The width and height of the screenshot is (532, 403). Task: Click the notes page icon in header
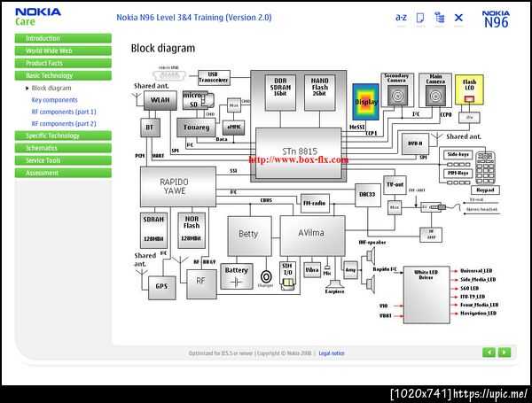point(420,18)
